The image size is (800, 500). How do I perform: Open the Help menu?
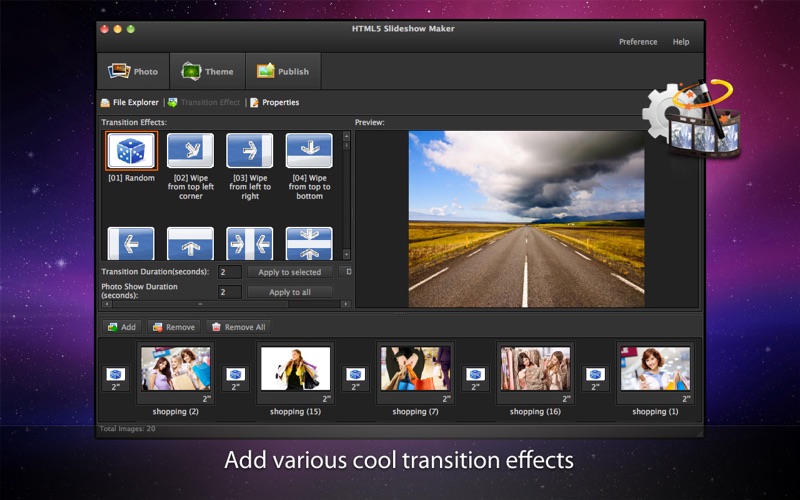681,42
